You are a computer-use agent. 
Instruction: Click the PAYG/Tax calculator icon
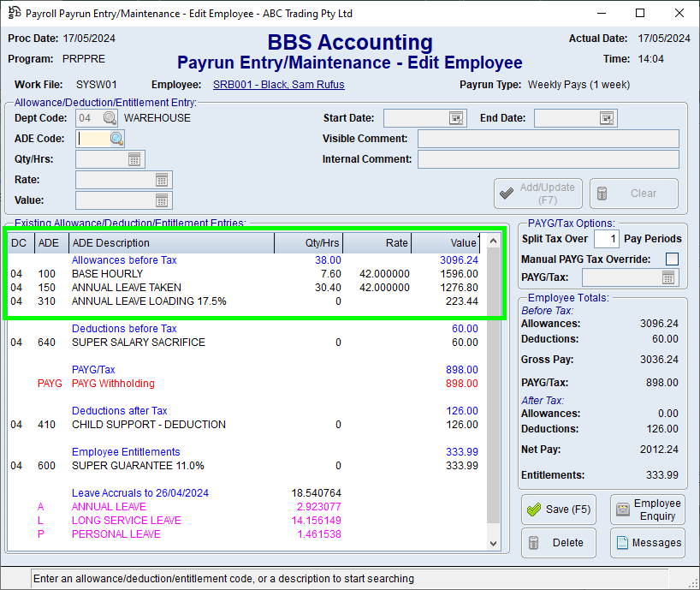(x=668, y=277)
